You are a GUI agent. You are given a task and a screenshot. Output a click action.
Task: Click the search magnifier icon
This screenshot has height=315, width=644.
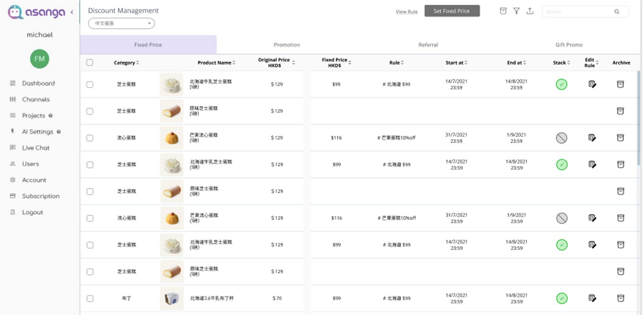click(x=617, y=12)
